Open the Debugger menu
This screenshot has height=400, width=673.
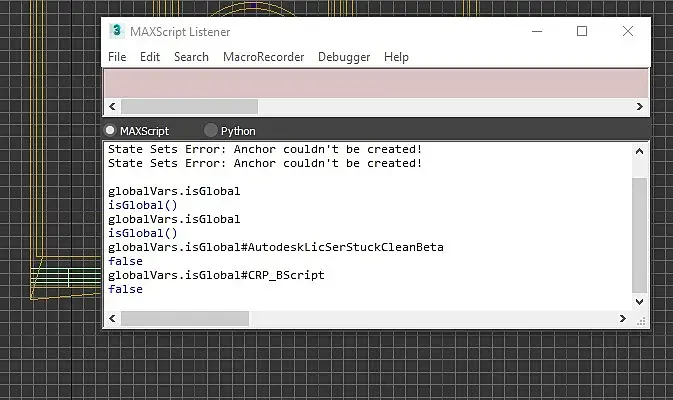[344, 57]
